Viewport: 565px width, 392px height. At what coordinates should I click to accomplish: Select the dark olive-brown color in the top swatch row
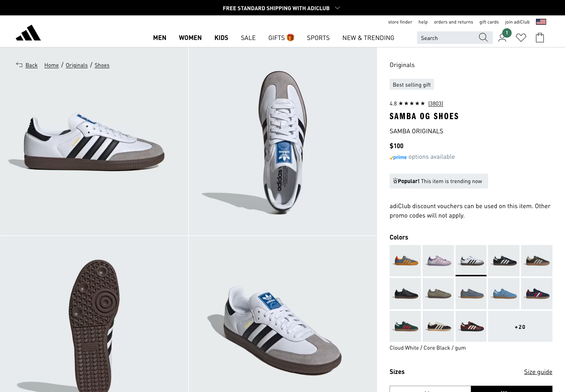537,261
